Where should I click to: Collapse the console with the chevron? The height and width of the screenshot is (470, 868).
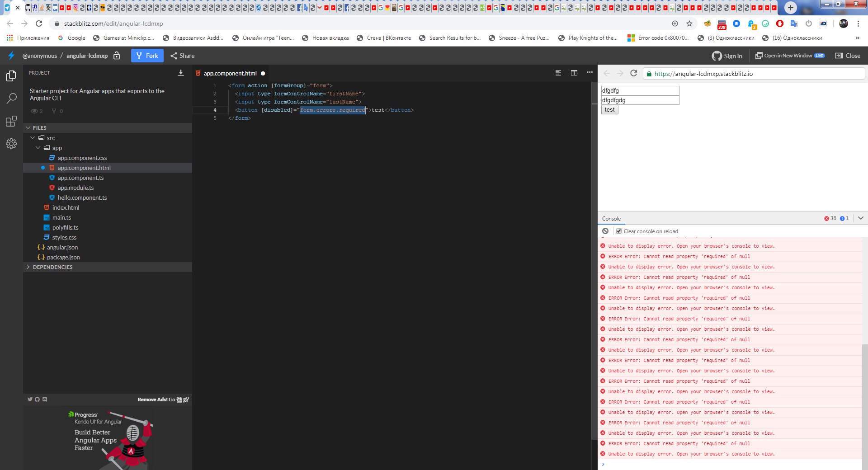(x=861, y=218)
